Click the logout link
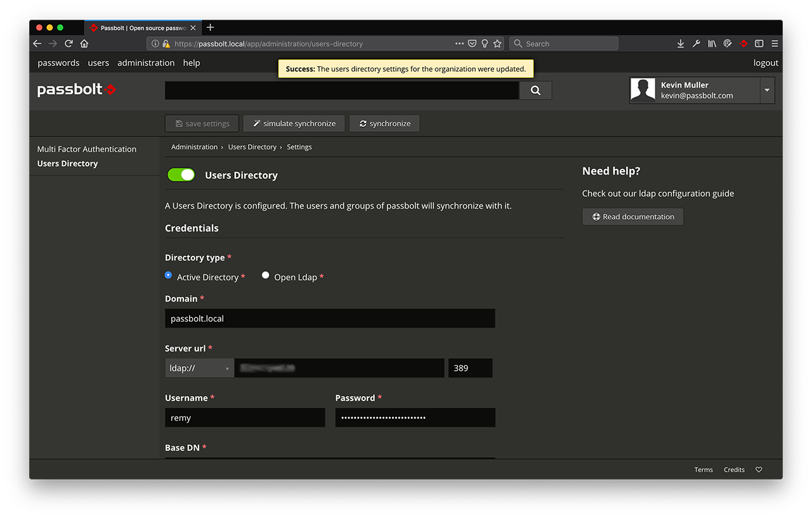The image size is (812, 518). [766, 63]
